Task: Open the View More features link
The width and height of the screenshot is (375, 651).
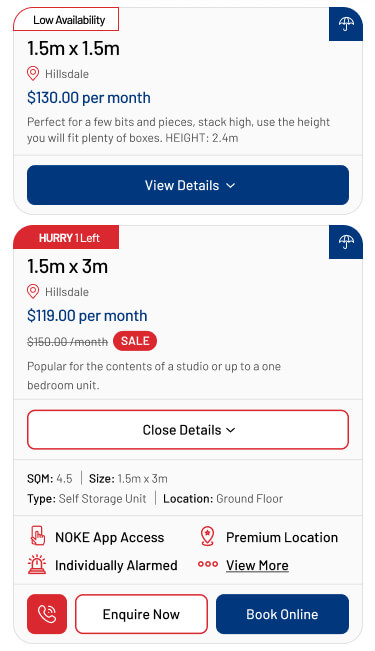Action: 257,565
